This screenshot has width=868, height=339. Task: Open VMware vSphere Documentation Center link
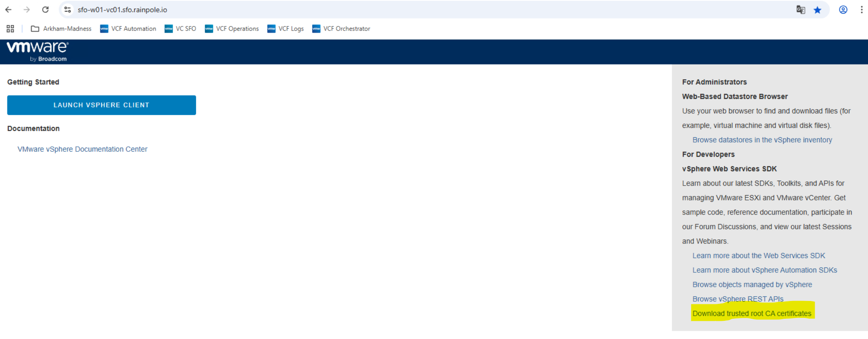tap(82, 149)
